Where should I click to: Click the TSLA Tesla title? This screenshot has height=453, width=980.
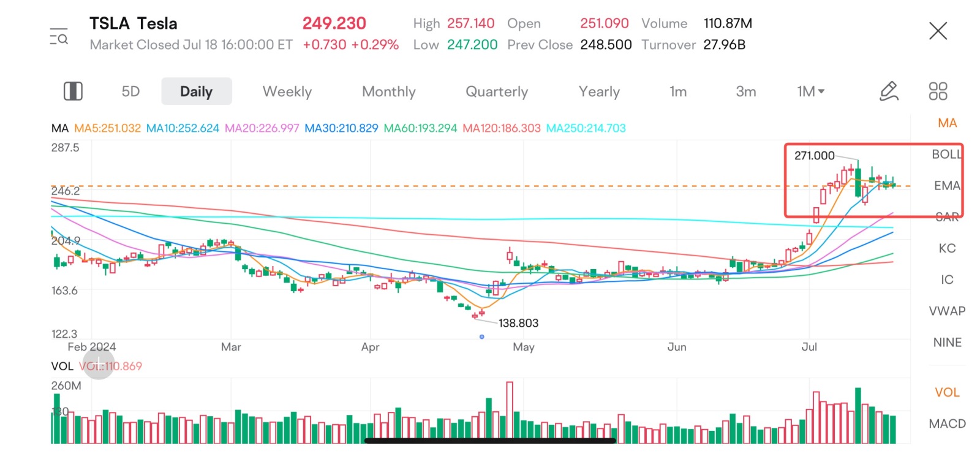click(134, 23)
